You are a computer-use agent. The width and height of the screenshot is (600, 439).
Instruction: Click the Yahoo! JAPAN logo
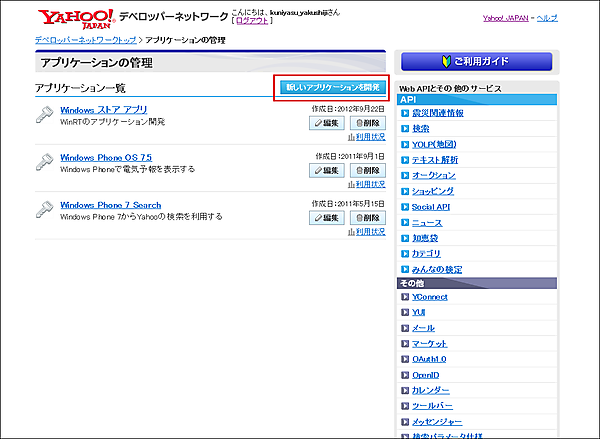76,19
